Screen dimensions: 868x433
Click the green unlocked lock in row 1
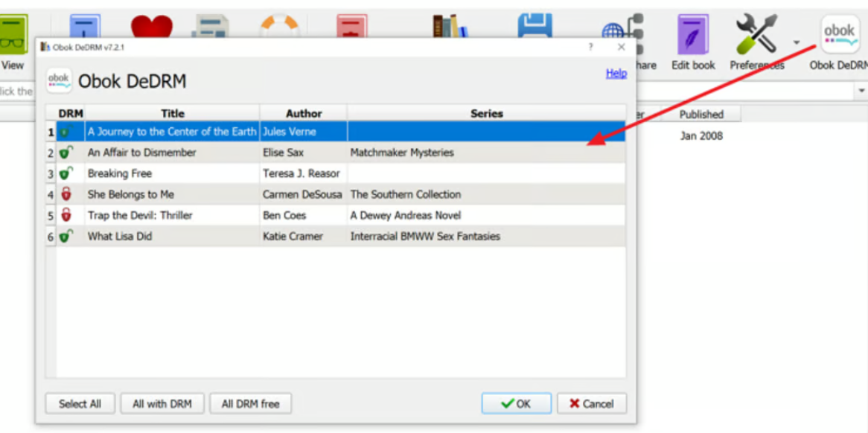click(66, 132)
